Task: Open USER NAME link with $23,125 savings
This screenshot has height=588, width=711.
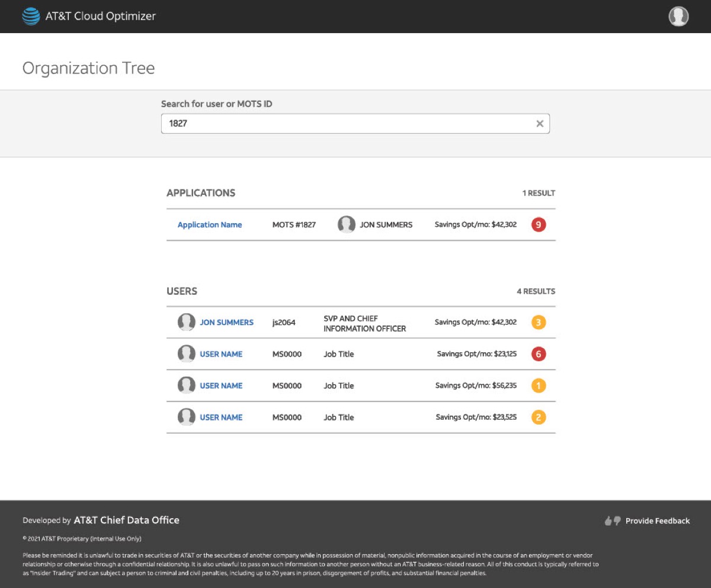Action: pyautogui.click(x=221, y=354)
